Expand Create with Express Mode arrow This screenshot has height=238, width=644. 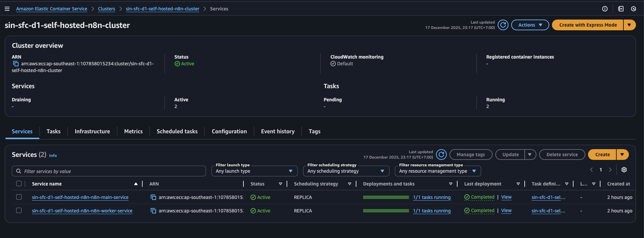pos(629,25)
